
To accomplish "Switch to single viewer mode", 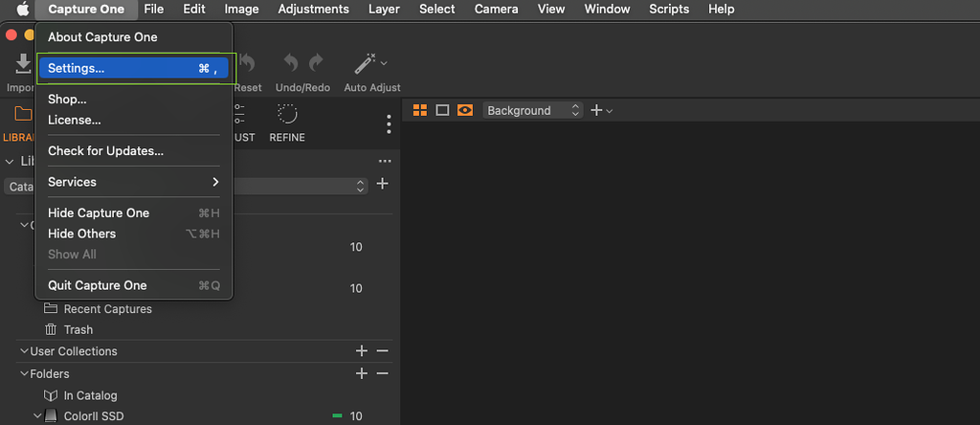I will pyautogui.click(x=442, y=111).
